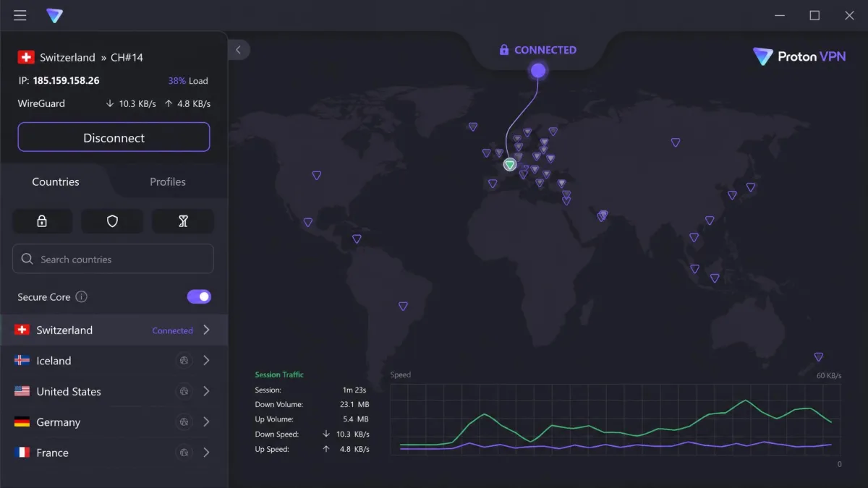Viewport: 868px width, 488px height.
Task: Select the Japan server marker on map
Action: point(751,187)
